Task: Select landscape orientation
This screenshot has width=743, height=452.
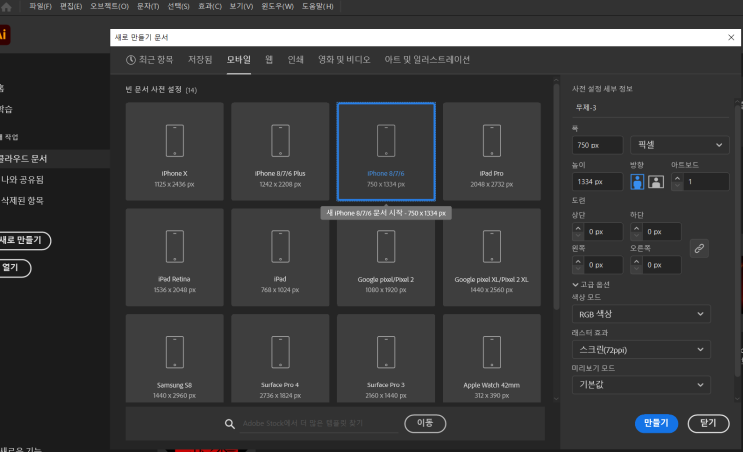Action: (x=656, y=182)
